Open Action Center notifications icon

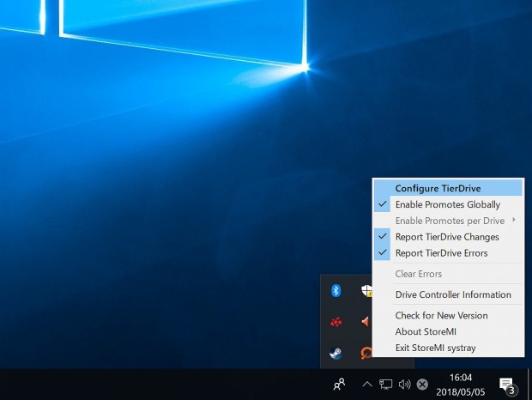point(508,386)
